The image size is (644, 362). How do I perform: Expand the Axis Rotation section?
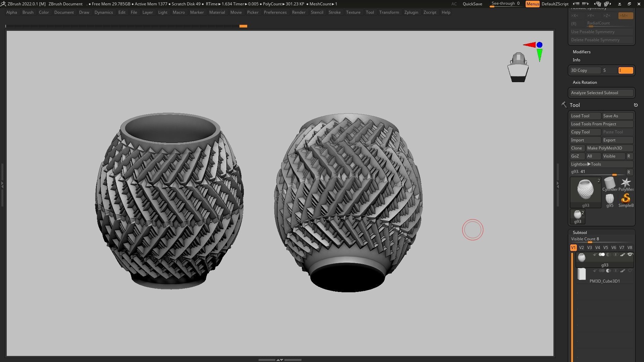[x=585, y=82]
